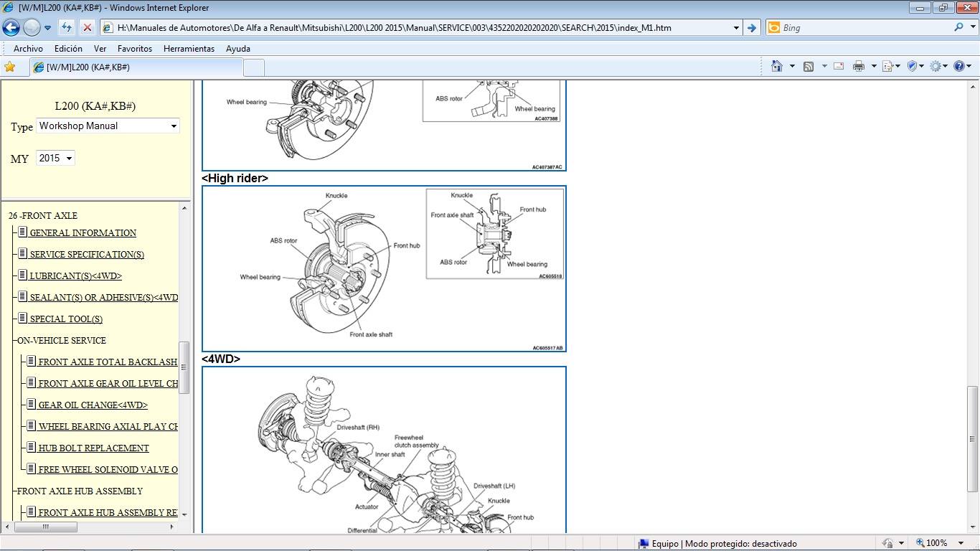980x551 pixels.
Task: Go back with the browser Back button
Action: (x=11, y=28)
